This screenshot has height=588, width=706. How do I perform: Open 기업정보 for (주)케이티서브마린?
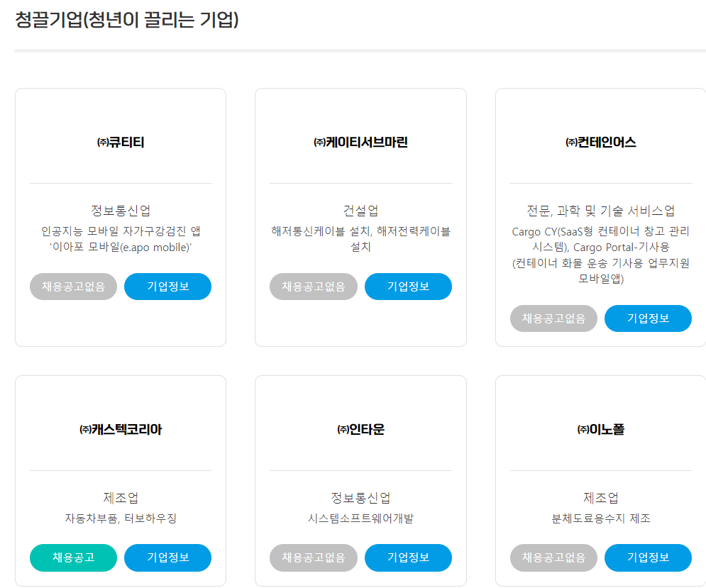pyautogui.click(x=408, y=287)
